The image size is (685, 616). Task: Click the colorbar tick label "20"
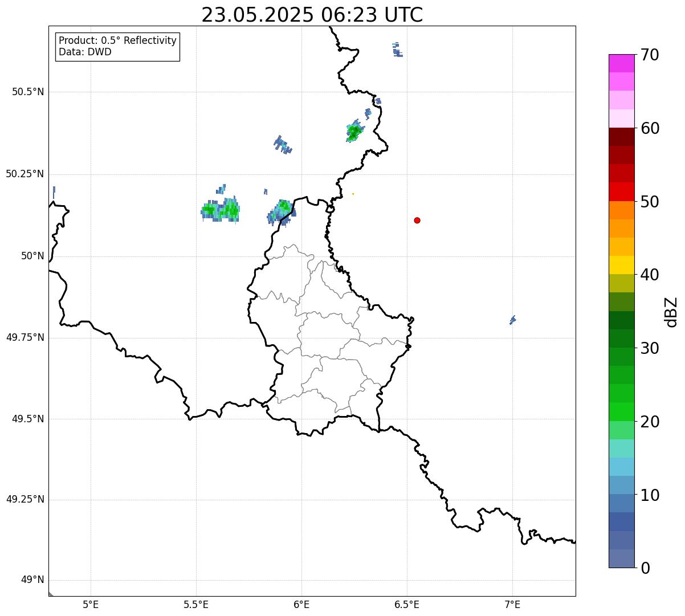[x=650, y=422]
